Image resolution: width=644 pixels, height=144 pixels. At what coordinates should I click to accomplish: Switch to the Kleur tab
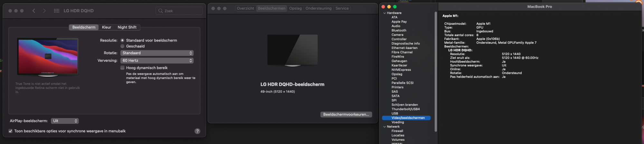[107, 27]
